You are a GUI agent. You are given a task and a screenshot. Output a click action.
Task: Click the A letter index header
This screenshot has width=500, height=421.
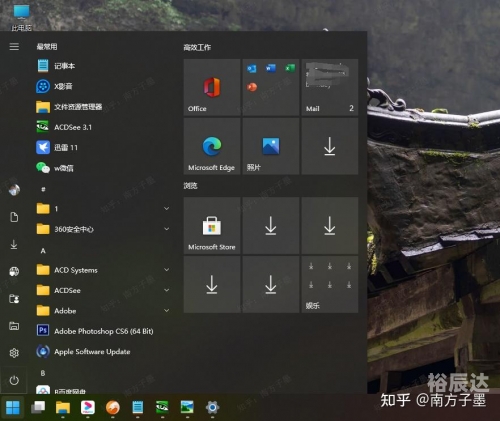pos(43,250)
